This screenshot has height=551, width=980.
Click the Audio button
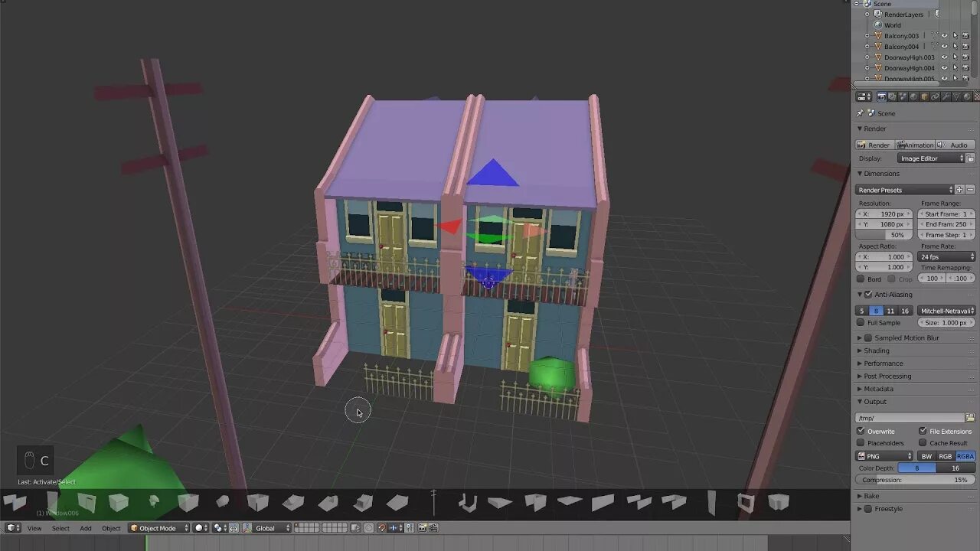(x=955, y=145)
